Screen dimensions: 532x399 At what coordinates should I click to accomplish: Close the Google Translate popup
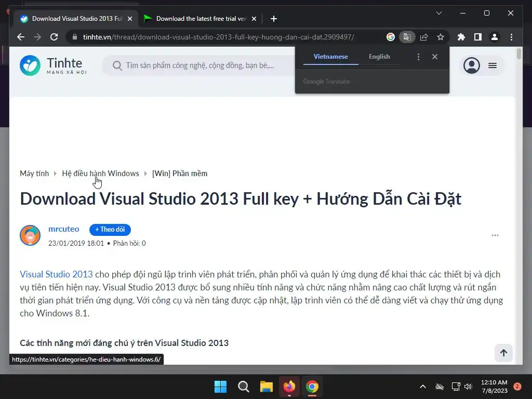coord(435,57)
